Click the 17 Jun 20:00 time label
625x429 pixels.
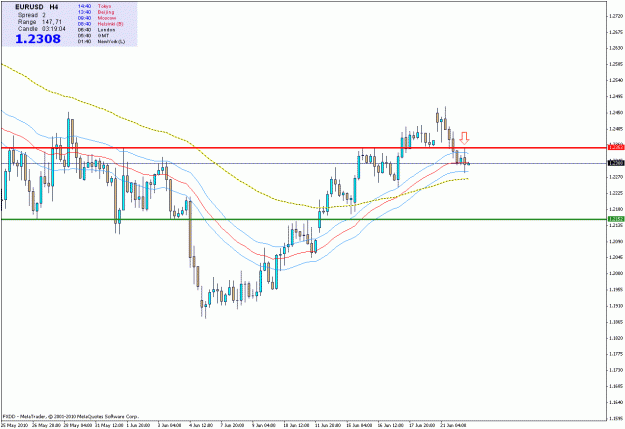(423, 425)
